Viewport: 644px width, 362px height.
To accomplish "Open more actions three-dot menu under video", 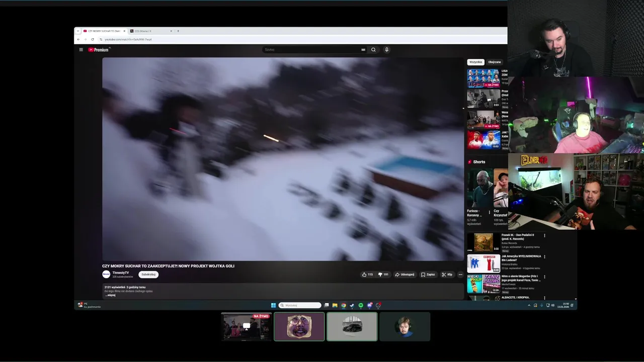I will (x=460, y=275).
